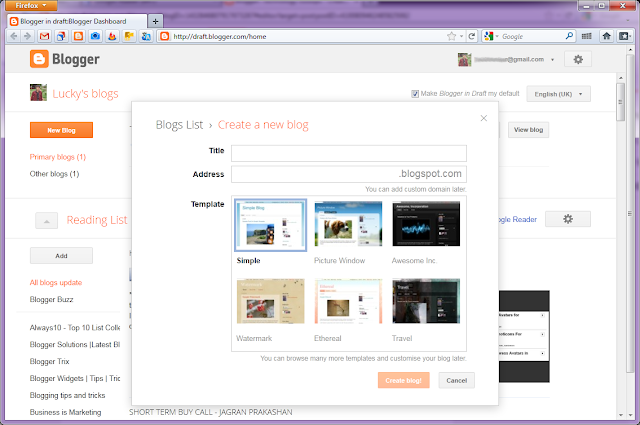The width and height of the screenshot is (640, 425).
Task: Click the magnifier search icon
Action: tap(569, 36)
